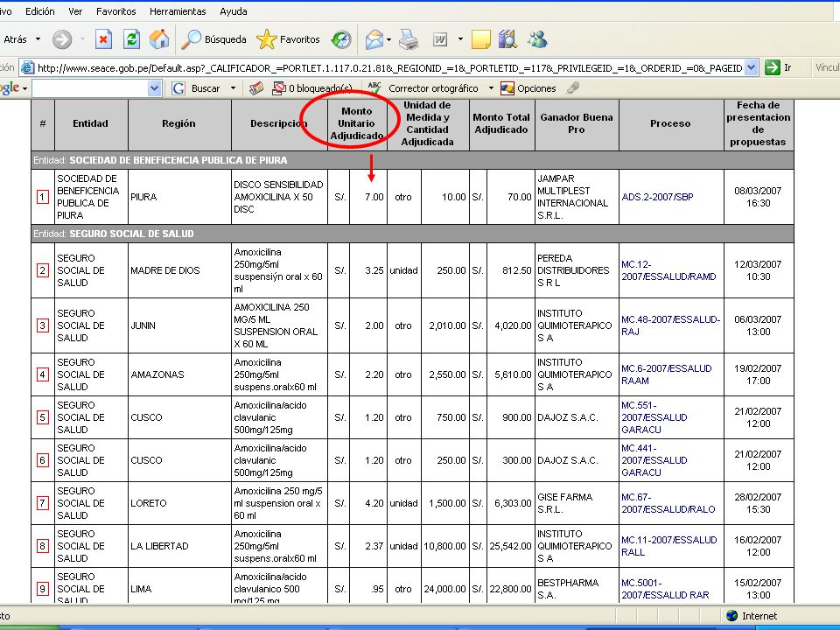Image resolution: width=840 pixels, height=630 pixels.
Task: Click the Internet zone status indicator
Action: (x=752, y=616)
